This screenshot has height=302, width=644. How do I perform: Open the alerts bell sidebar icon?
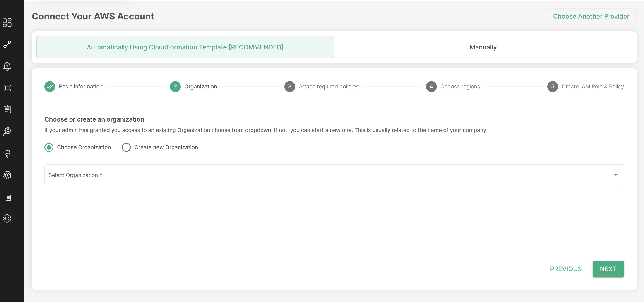point(7,66)
